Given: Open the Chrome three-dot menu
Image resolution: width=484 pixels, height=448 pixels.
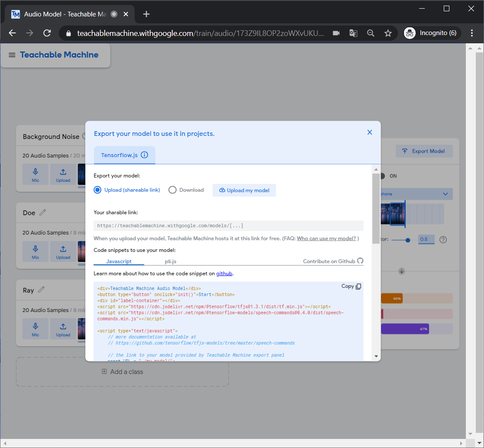Looking at the screenshot, I should coord(471,33).
